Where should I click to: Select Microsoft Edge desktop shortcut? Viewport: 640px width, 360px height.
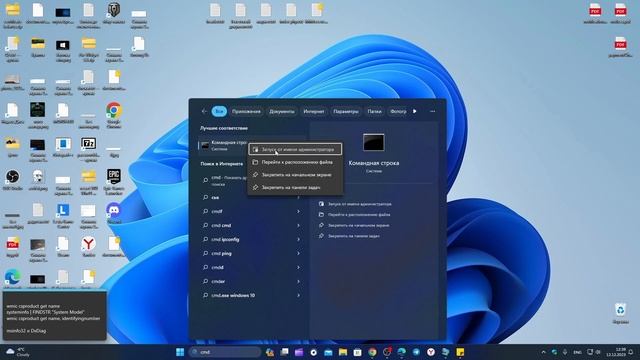pyautogui.click(x=13, y=278)
